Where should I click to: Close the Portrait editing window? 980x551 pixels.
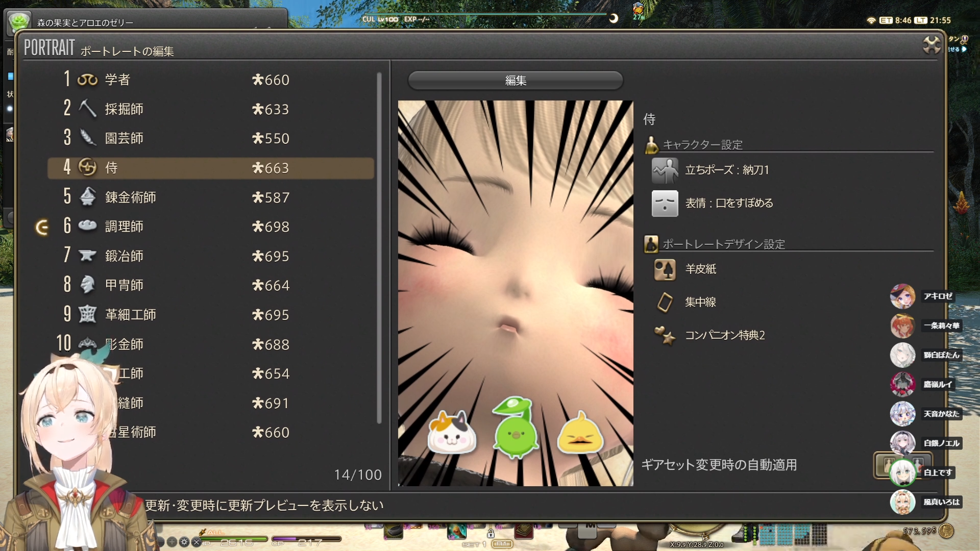pos(932,45)
